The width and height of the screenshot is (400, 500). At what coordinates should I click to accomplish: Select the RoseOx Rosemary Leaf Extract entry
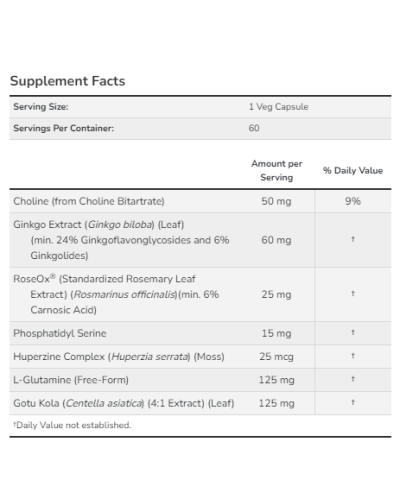[x=116, y=294]
